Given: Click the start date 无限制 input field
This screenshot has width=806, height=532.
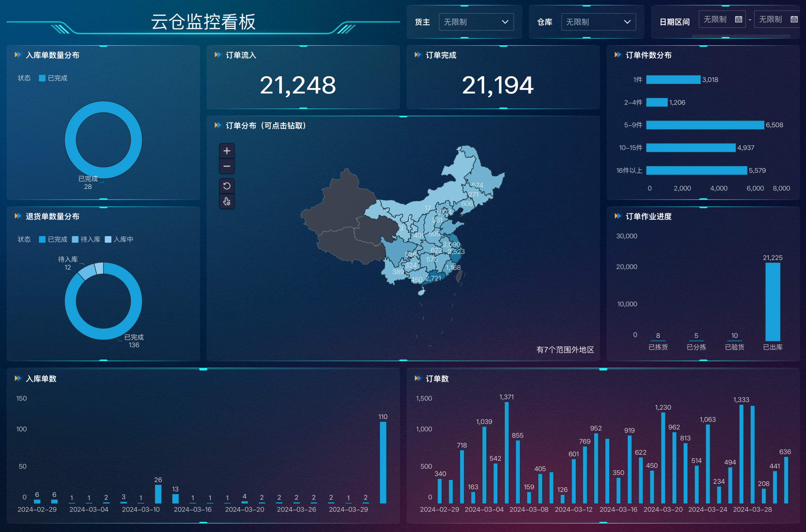Looking at the screenshot, I should coord(715,19).
